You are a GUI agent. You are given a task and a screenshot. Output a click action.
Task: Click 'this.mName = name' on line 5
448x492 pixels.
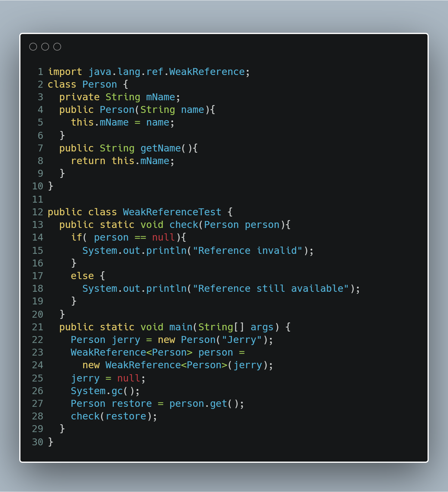120,122
